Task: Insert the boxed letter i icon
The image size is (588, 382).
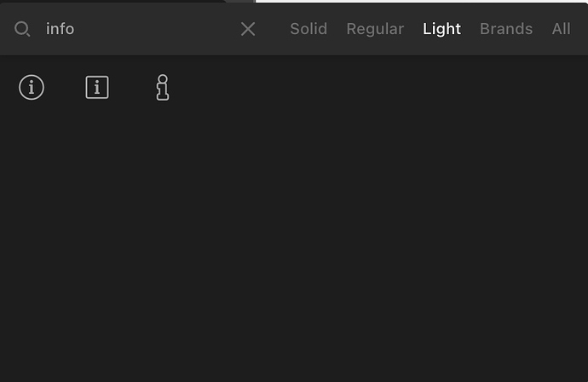Action: coord(97,88)
